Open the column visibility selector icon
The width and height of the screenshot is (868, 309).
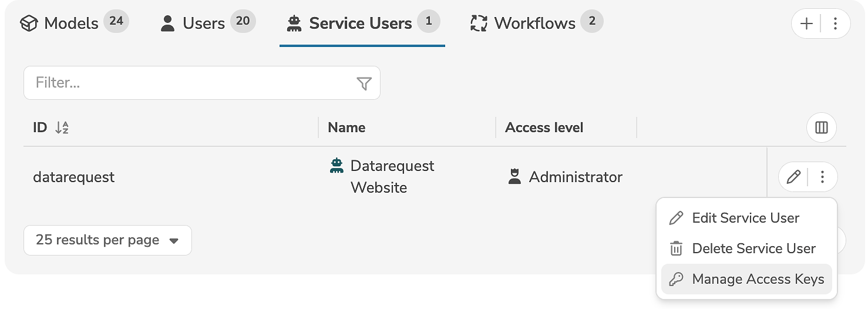pos(821,127)
